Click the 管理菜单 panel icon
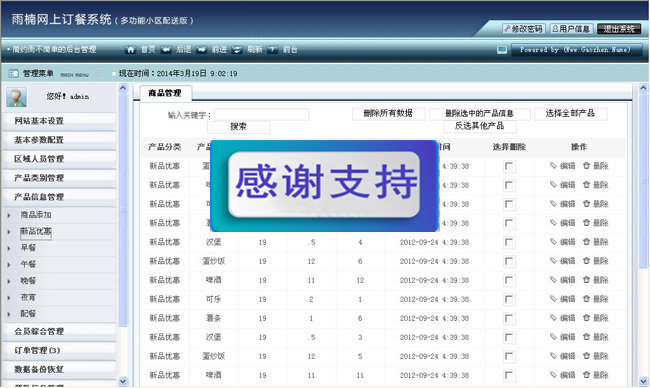This screenshot has width=650, height=388. (14, 73)
